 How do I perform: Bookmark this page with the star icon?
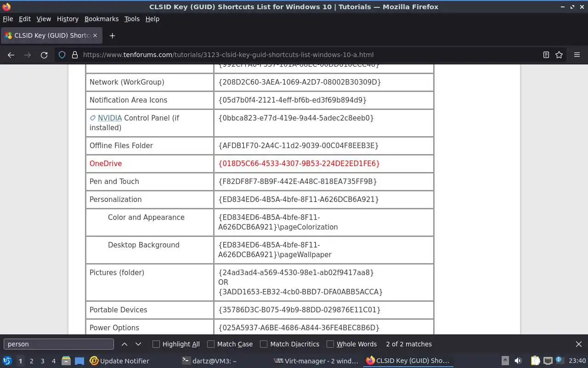point(559,55)
